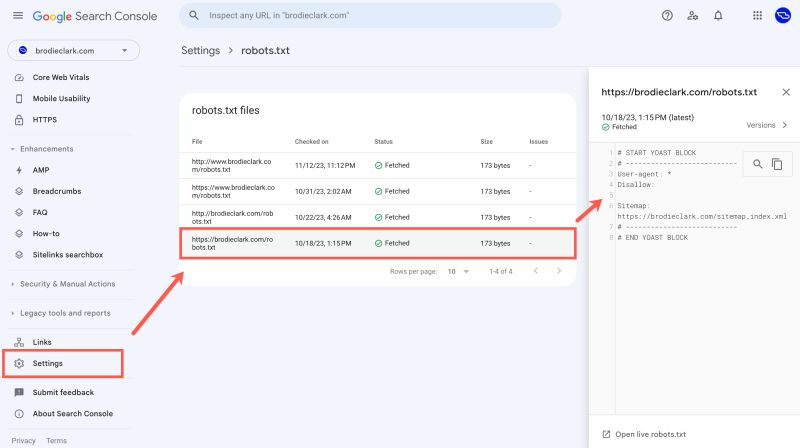This screenshot has height=448, width=800.
Task: Open About Search Console
Action: tap(72, 414)
